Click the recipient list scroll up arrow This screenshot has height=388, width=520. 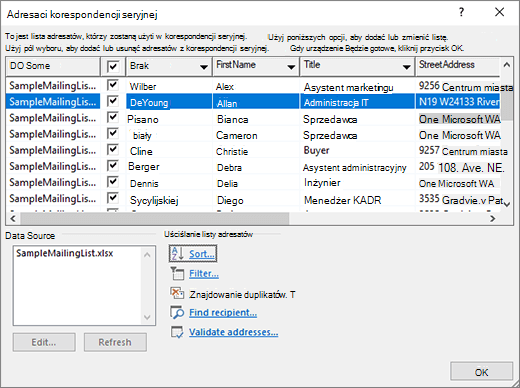pyautogui.click(x=507, y=65)
